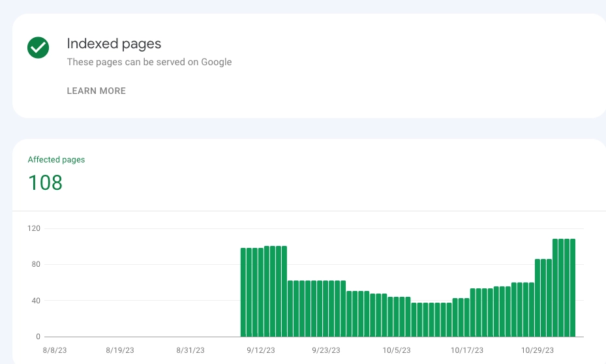
Task: Click the 120 y-axis value label
Action: [x=34, y=228]
